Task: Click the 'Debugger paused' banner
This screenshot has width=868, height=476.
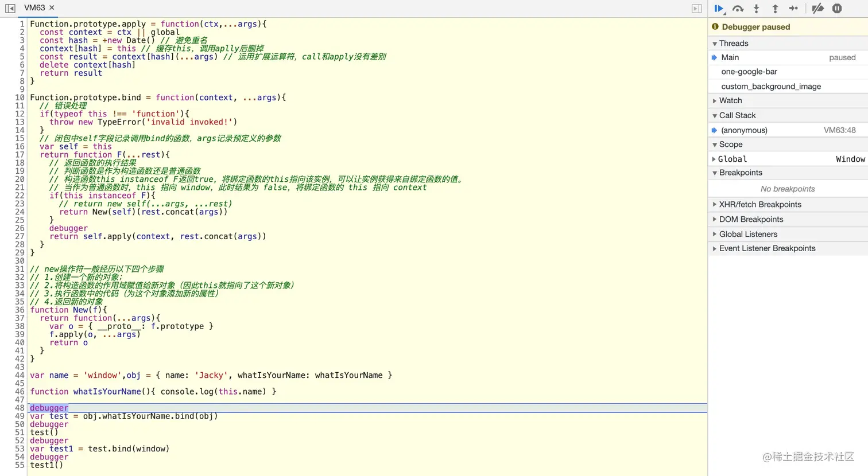Action: coord(788,27)
